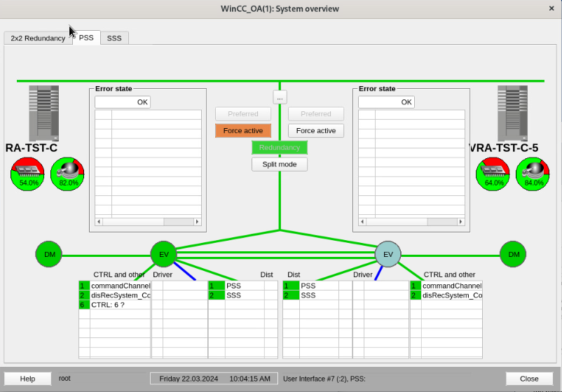Click right disk gauge showing 84.0%
The width and height of the screenshot is (562, 392).
pos(533,174)
